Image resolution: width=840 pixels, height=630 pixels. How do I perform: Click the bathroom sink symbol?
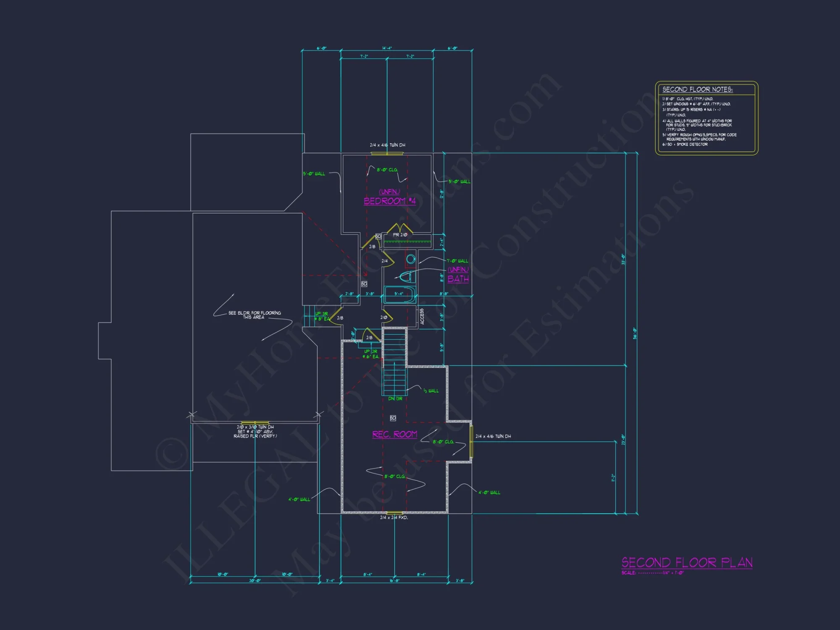tap(411, 259)
